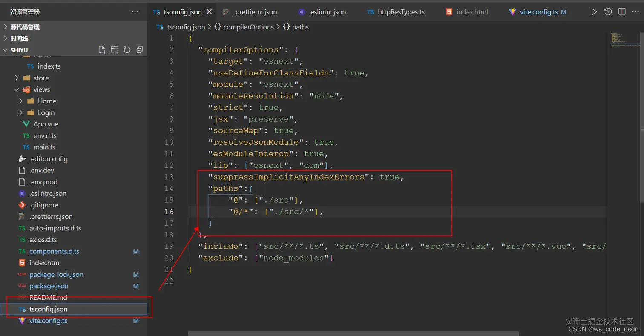Click the "useDefineForClassFields" key
The width and height of the screenshot is (644, 336).
click(271, 73)
